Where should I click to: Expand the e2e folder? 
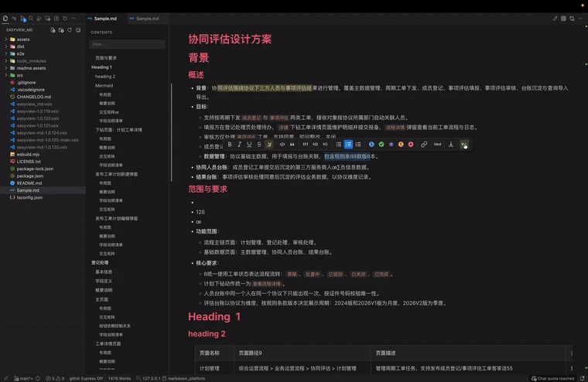(43, 53)
